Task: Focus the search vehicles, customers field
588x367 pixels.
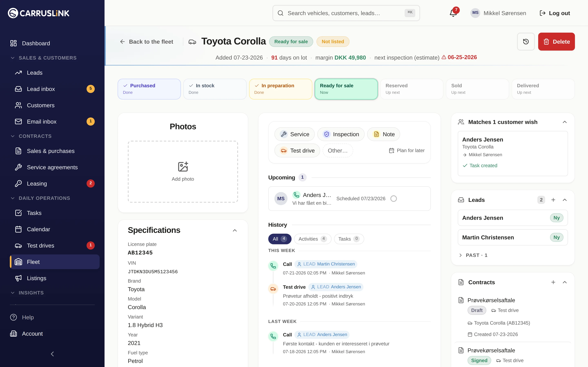Action: point(346,13)
